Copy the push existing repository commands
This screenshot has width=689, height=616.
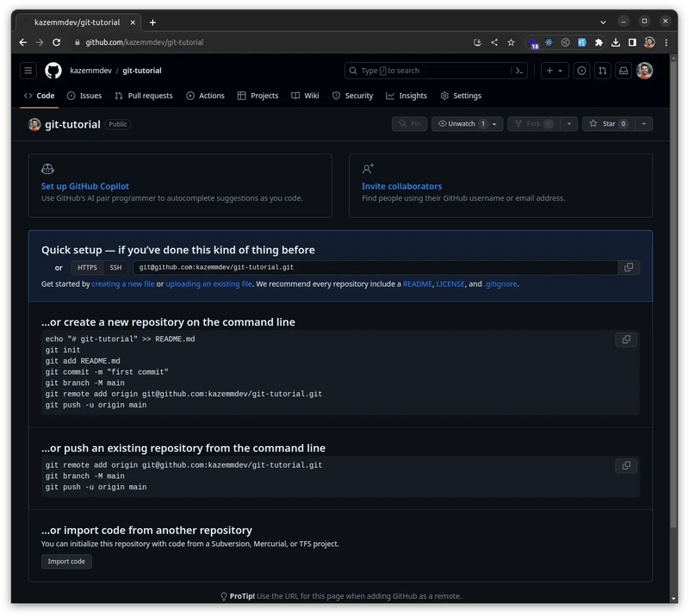coord(627,465)
